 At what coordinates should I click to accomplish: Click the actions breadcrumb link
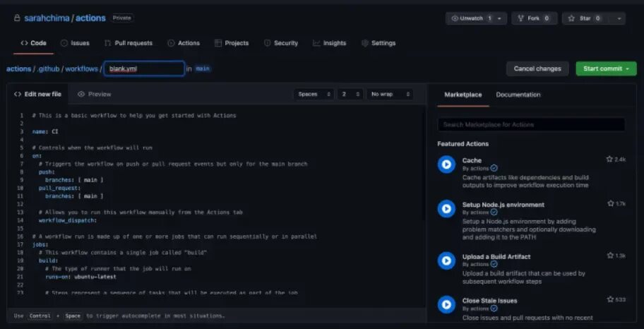[18, 68]
